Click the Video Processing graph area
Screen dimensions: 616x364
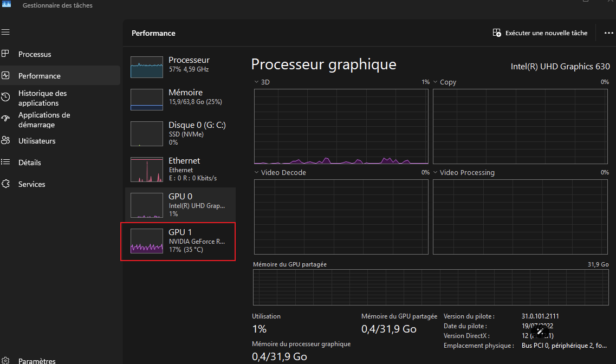coord(520,217)
